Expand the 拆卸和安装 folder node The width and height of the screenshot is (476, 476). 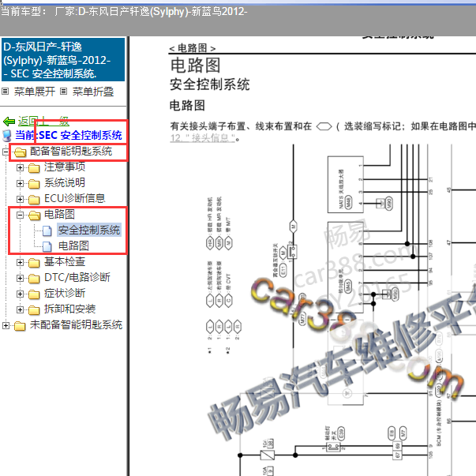pyautogui.click(x=20, y=309)
